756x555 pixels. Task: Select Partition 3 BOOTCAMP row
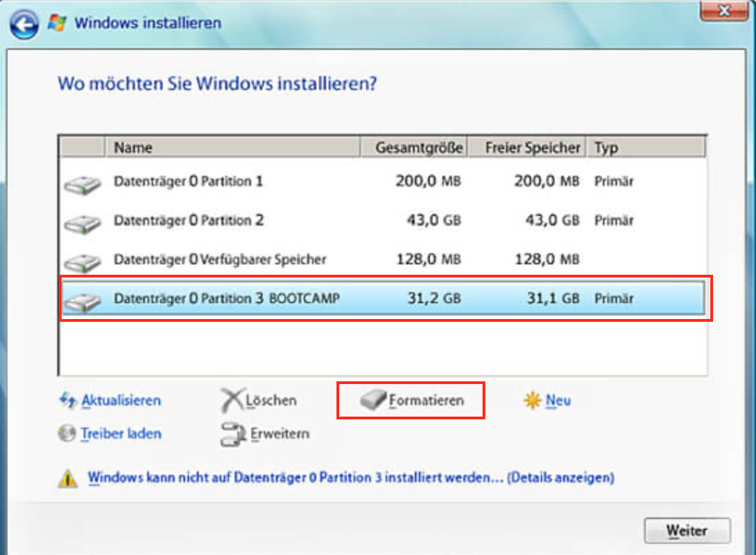(226, 299)
